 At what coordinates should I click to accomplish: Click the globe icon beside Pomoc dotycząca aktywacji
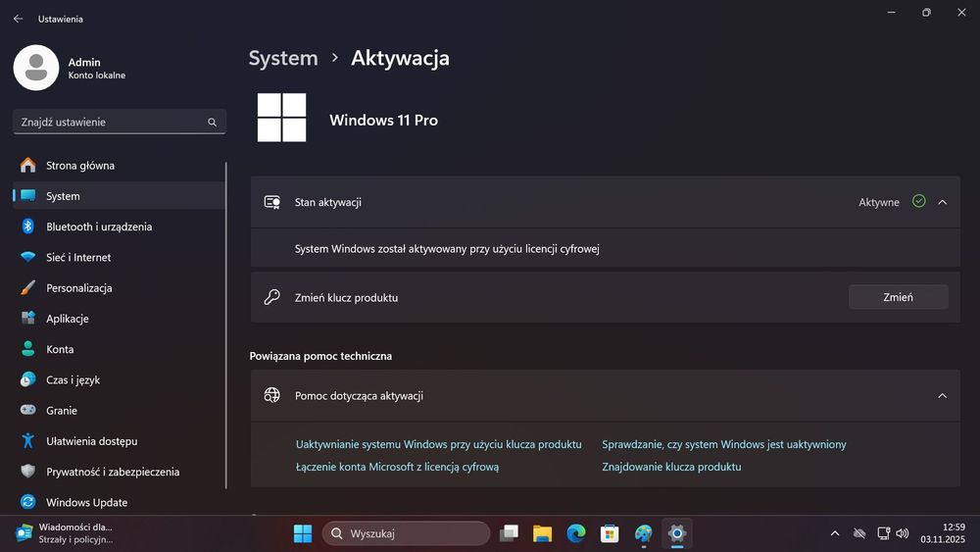tap(271, 395)
